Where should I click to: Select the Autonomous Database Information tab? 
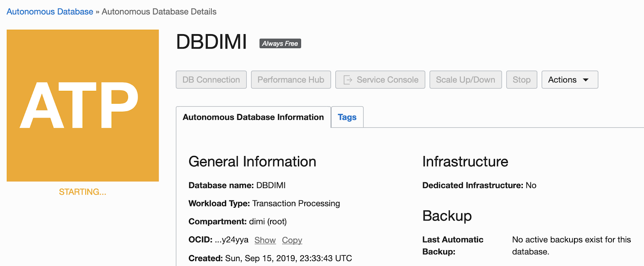[253, 117]
